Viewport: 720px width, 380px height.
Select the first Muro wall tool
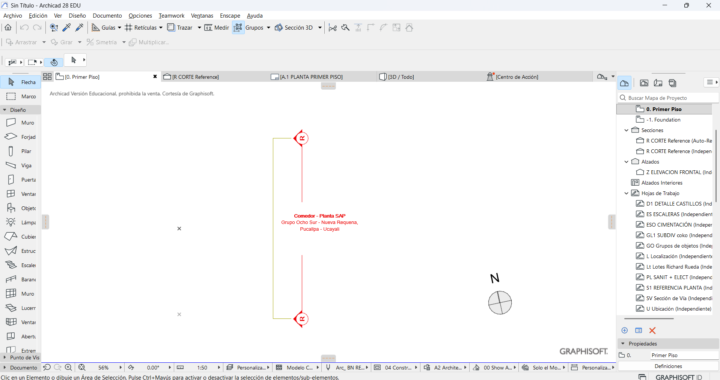(20, 123)
